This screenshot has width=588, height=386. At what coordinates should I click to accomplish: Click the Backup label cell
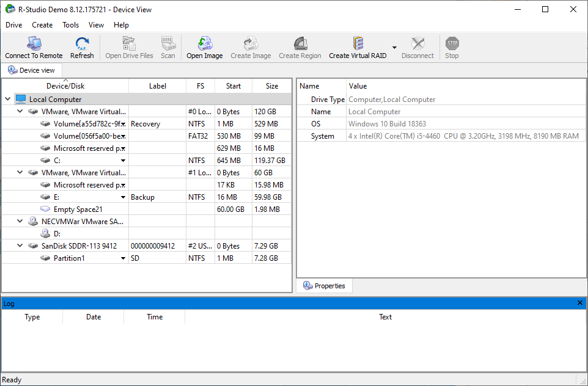tap(158, 197)
